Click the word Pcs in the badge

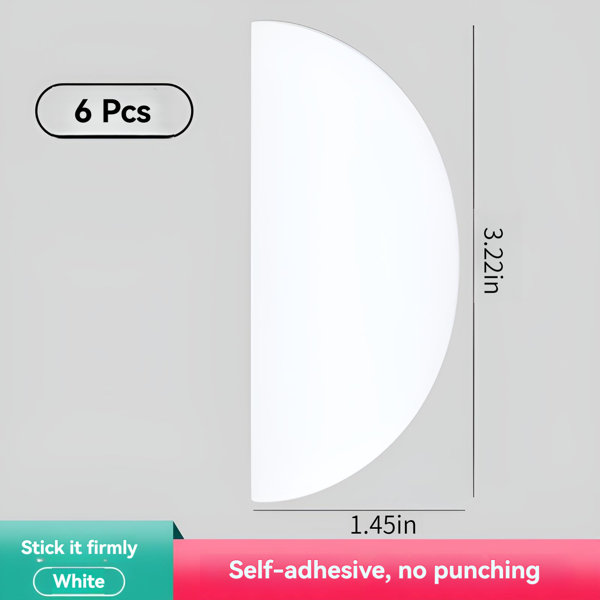click(x=127, y=111)
